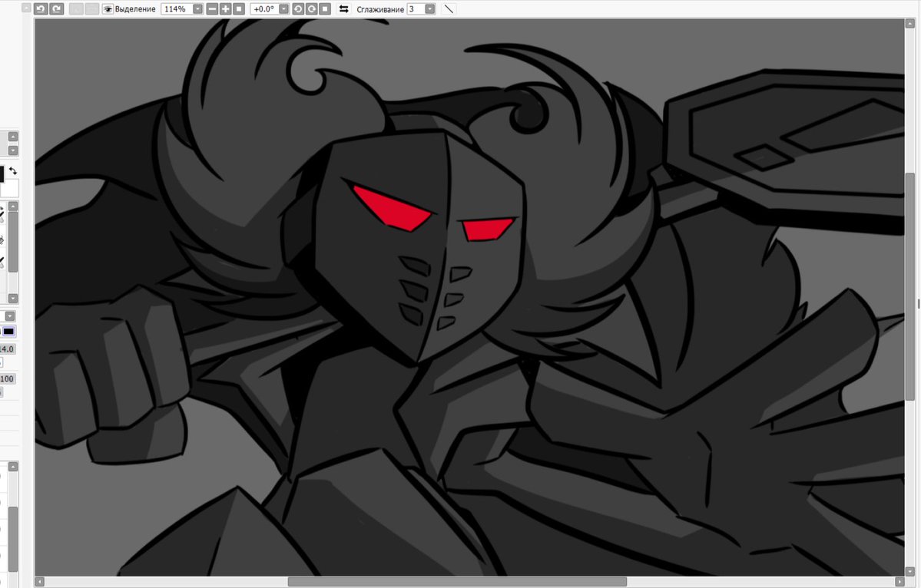The width and height of the screenshot is (921, 588).
Task: Click the canvas horizontal scrollbar right arrow
Action: click(x=899, y=582)
